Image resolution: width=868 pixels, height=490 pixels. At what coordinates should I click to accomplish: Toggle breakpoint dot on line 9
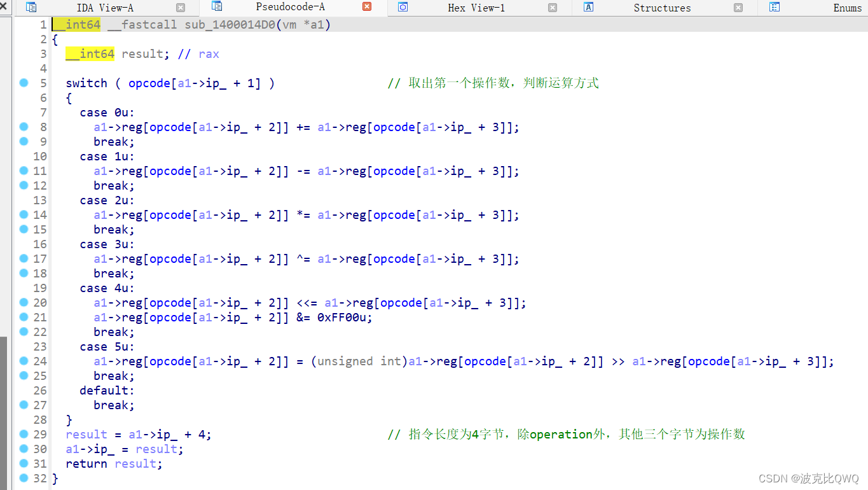(24, 141)
